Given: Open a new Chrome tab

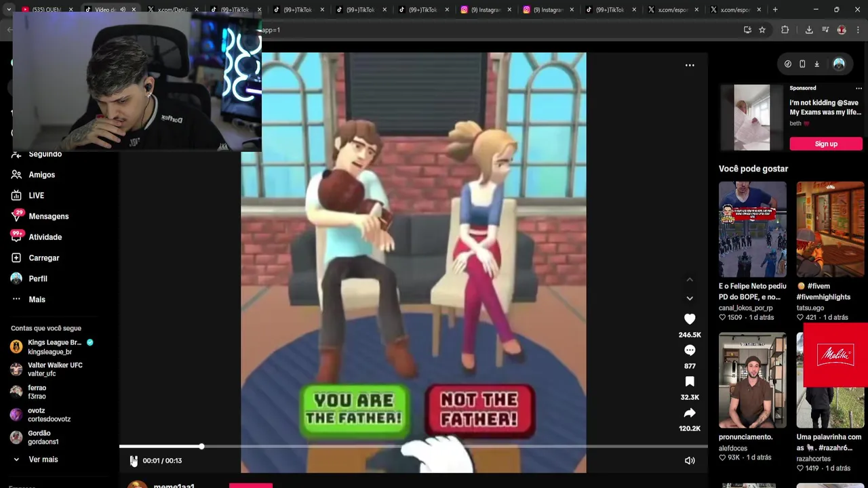Looking at the screenshot, I should pos(775,9).
